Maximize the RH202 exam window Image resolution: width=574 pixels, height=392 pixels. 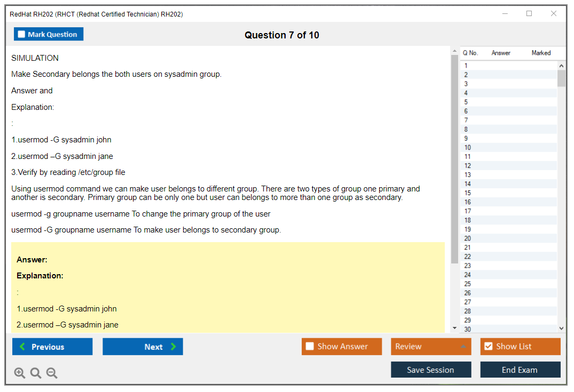[x=529, y=14]
